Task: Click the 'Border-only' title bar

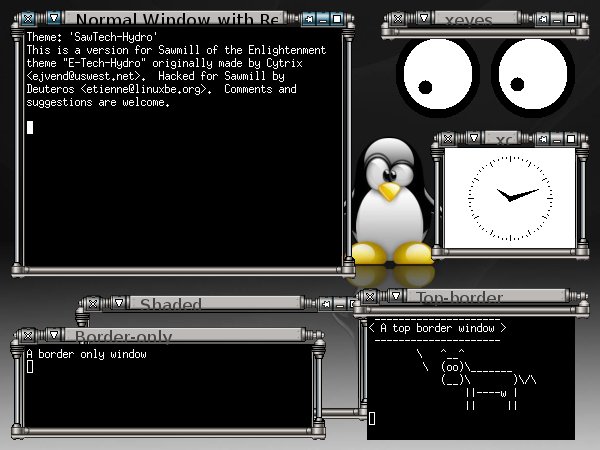Action: pyautogui.click(x=186, y=335)
